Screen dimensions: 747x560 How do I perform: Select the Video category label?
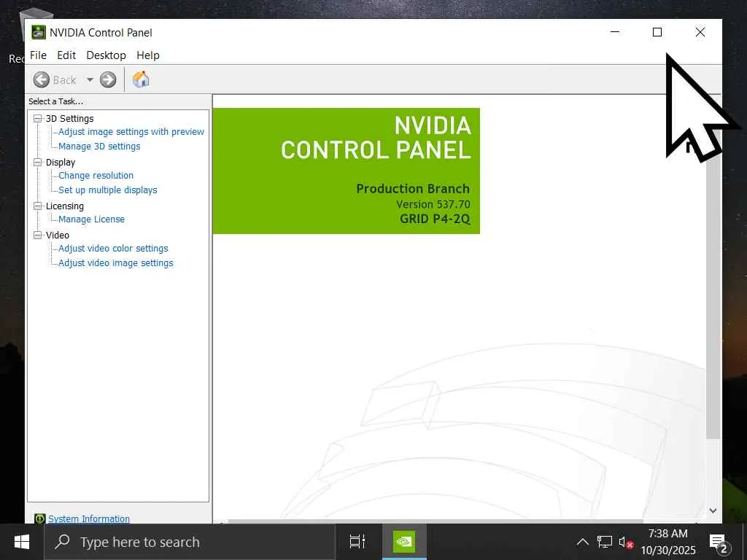click(x=58, y=236)
